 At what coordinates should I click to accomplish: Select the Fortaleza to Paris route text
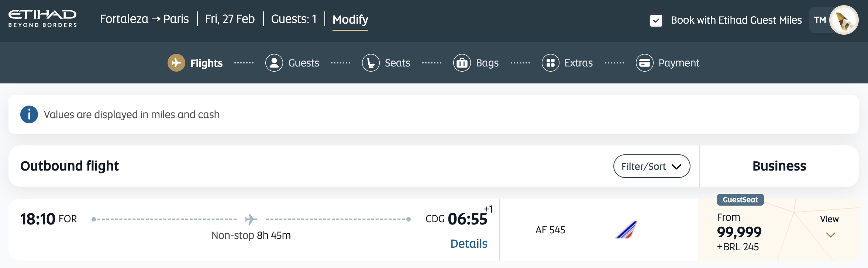coord(144,19)
